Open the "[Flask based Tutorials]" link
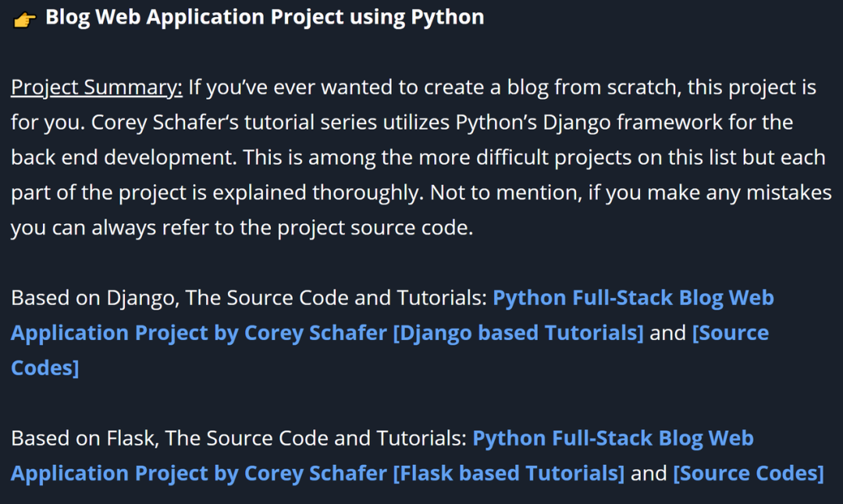 (x=508, y=474)
